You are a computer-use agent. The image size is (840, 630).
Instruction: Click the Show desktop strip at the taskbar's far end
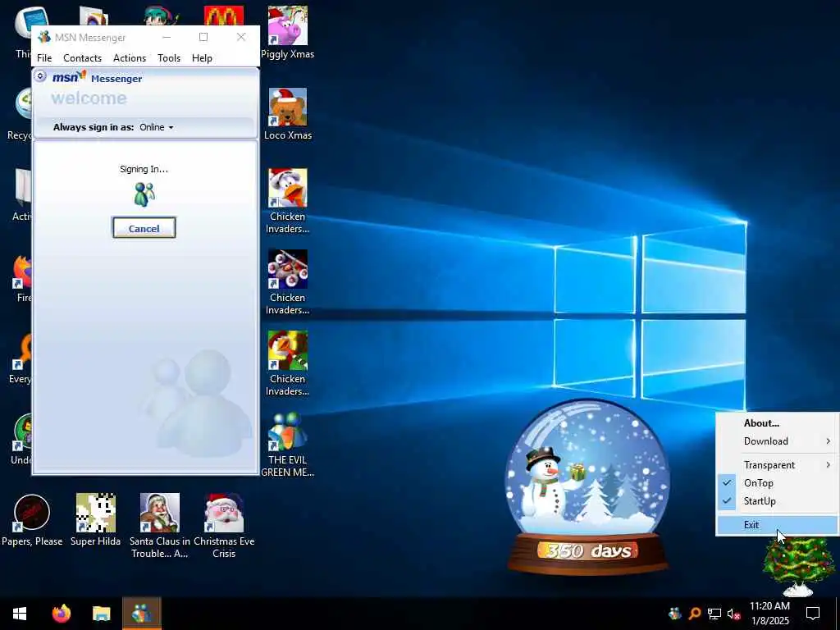pyautogui.click(x=838, y=614)
